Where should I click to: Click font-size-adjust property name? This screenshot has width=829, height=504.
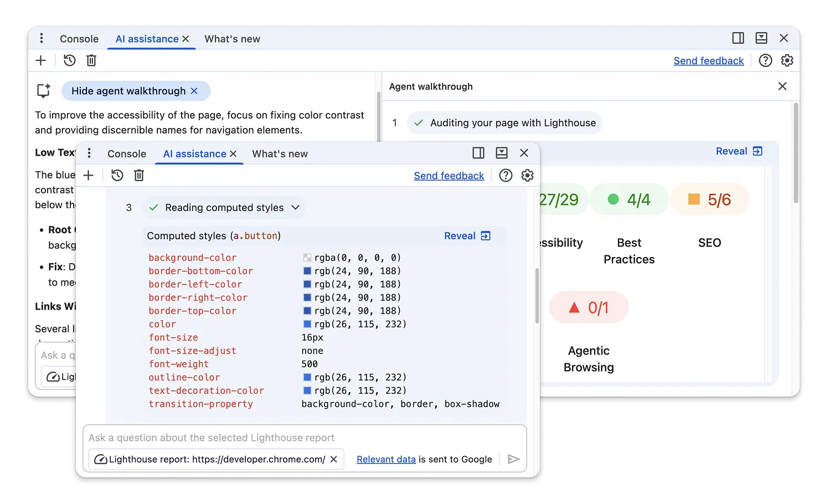tap(192, 351)
